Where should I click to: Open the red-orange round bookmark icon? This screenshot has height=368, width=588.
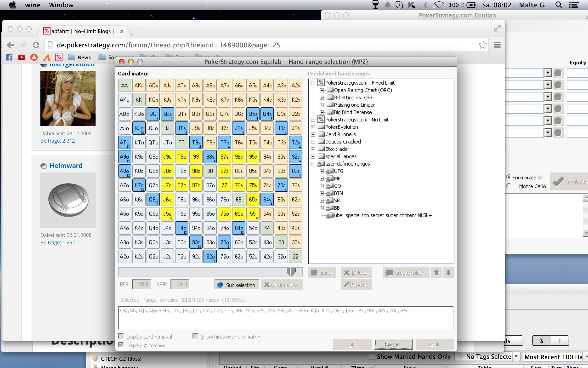[34, 57]
